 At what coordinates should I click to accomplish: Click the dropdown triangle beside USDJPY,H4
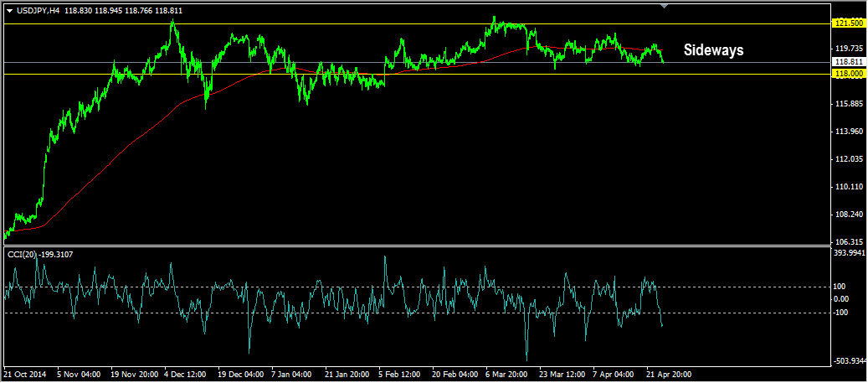coord(9,11)
